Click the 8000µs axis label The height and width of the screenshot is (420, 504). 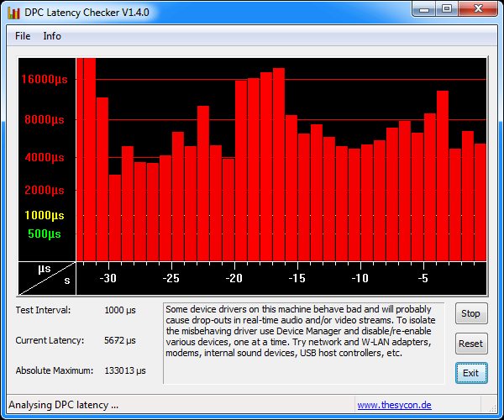[45, 119]
